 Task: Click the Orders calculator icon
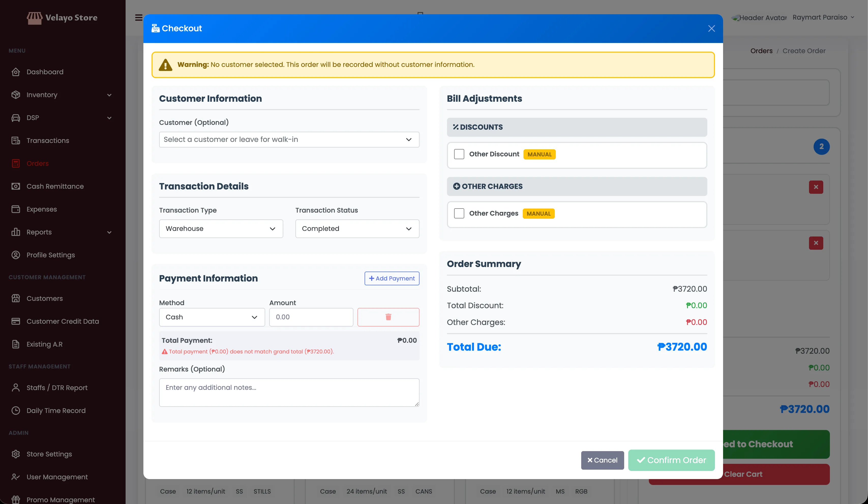(16, 163)
